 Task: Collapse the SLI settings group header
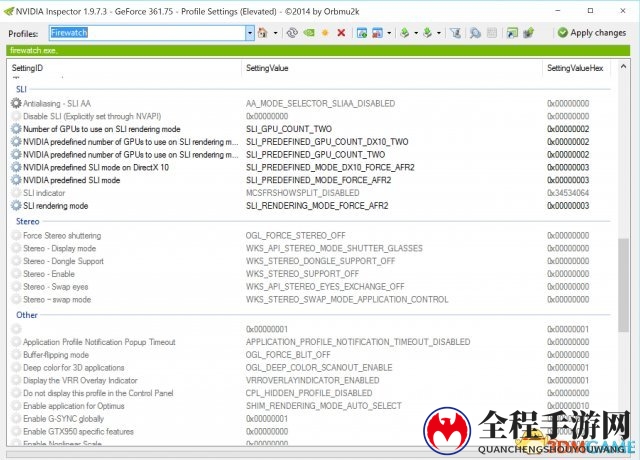click(x=21, y=89)
